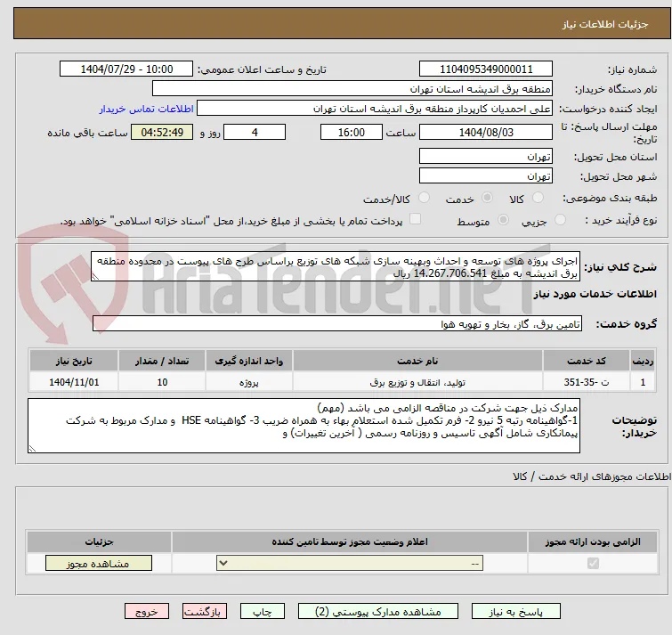Click the خروج exit button
The height and width of the screenshot is (635, 672).
tap(147, 612)
